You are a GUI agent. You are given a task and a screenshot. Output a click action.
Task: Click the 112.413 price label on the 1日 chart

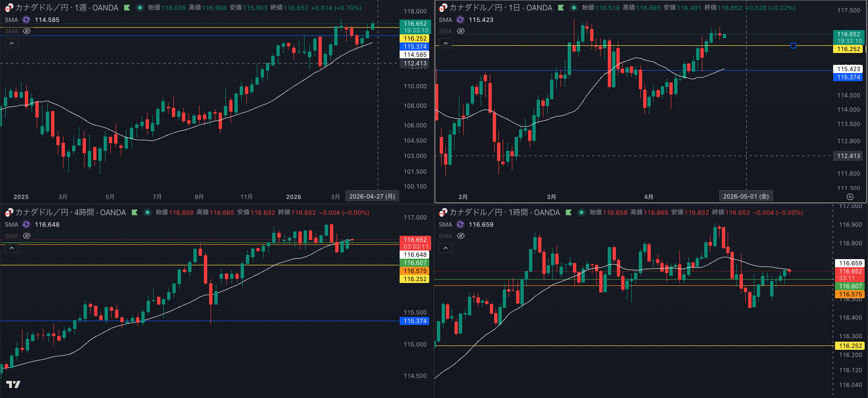pos(848,156)
